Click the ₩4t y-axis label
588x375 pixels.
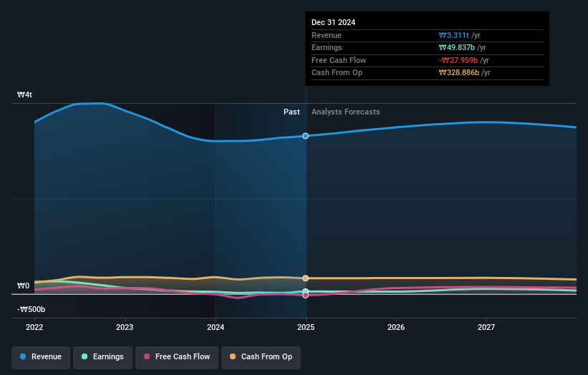(x=25, y=94)
